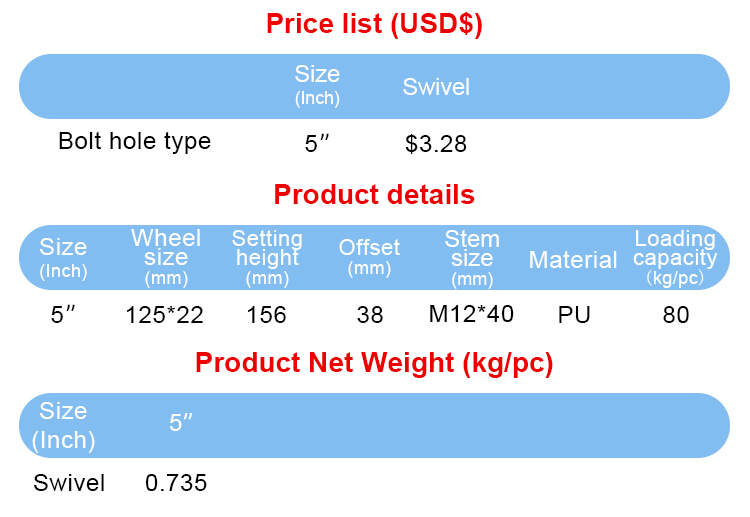The image size is (750, 517).
Task: Select the "Wheel size (mm)" column header
Action: click(x=166, y=257)
